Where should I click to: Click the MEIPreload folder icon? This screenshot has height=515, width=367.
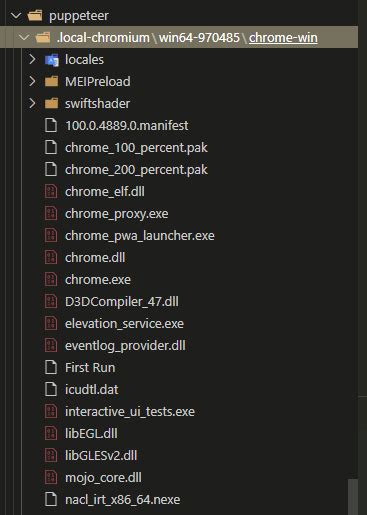pos(52,82)
